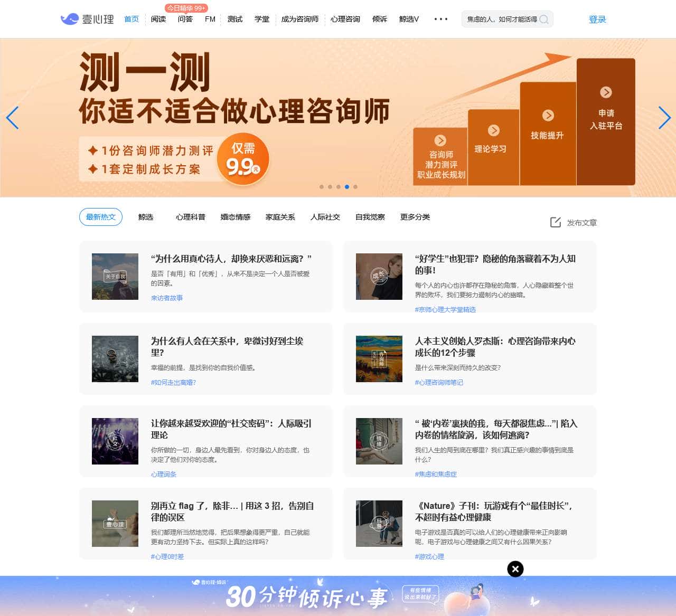Screen dimensions: 676x616
Task: Open the #游戏心理 tag link
Action: point(429,556)
